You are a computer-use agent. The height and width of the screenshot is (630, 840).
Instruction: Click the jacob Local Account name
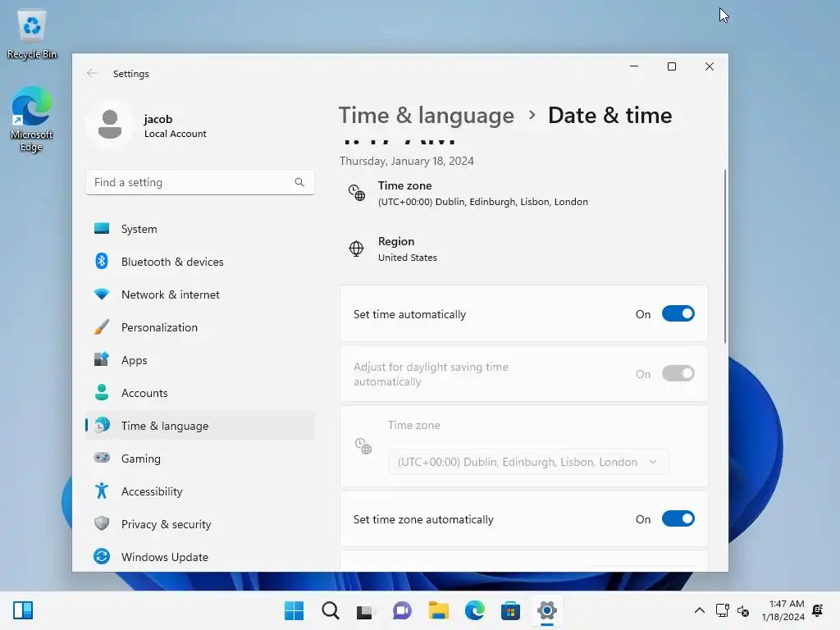(x=176, y=126)
